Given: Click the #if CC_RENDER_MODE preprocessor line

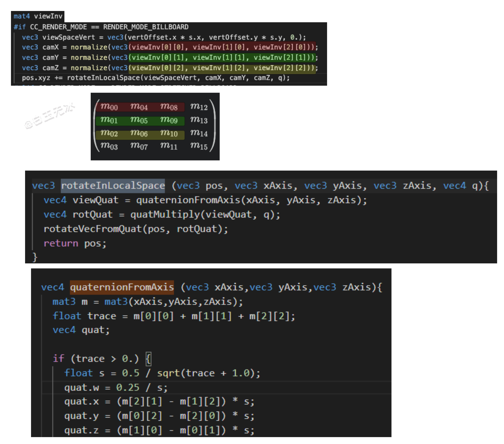Looking at the screenshot, I should [x=101, y=27].
